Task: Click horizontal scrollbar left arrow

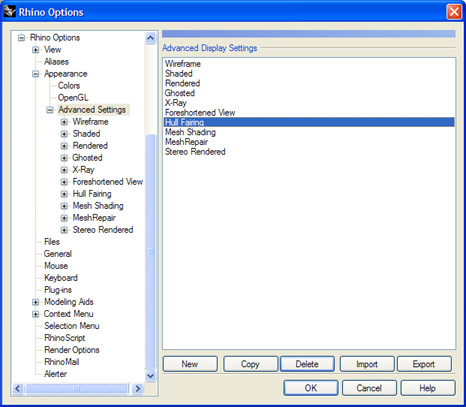Action: [18, 388]
